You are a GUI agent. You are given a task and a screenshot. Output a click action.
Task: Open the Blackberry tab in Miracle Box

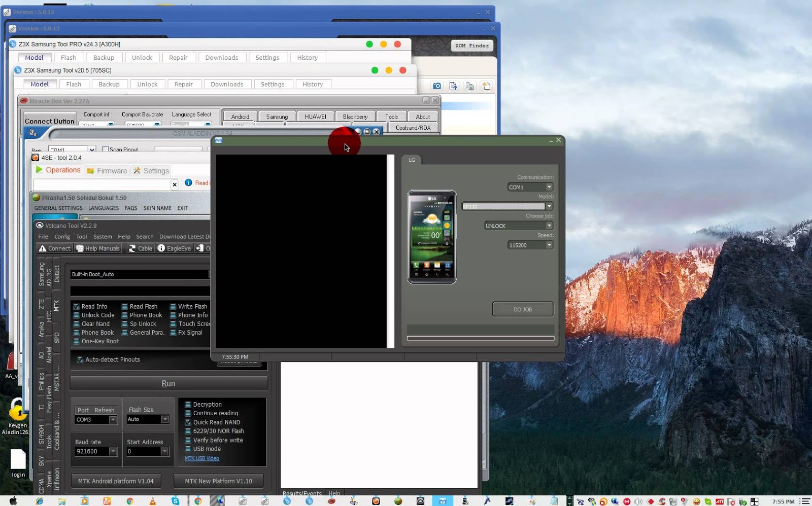pos(355,117)
